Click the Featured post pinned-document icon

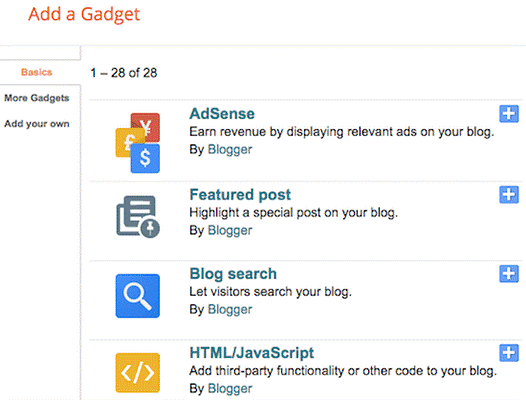tap(138, 217)
